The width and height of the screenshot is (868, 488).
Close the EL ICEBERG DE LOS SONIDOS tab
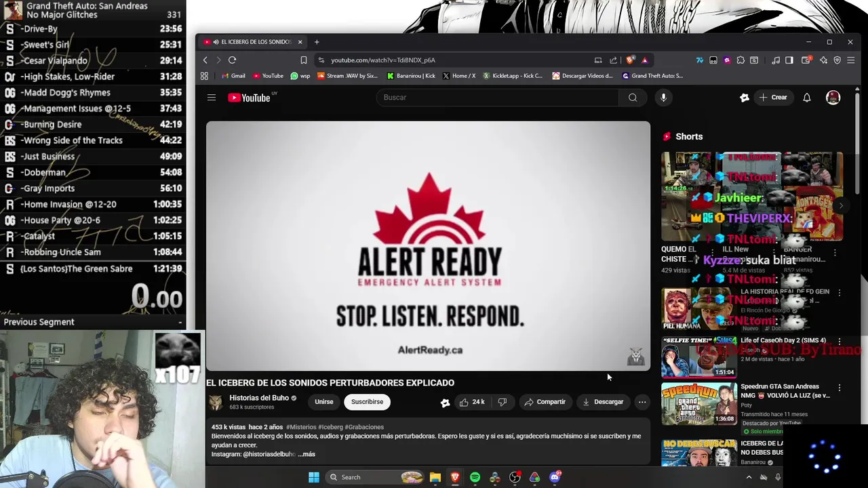pyautogui.click(x=300, y=42)
